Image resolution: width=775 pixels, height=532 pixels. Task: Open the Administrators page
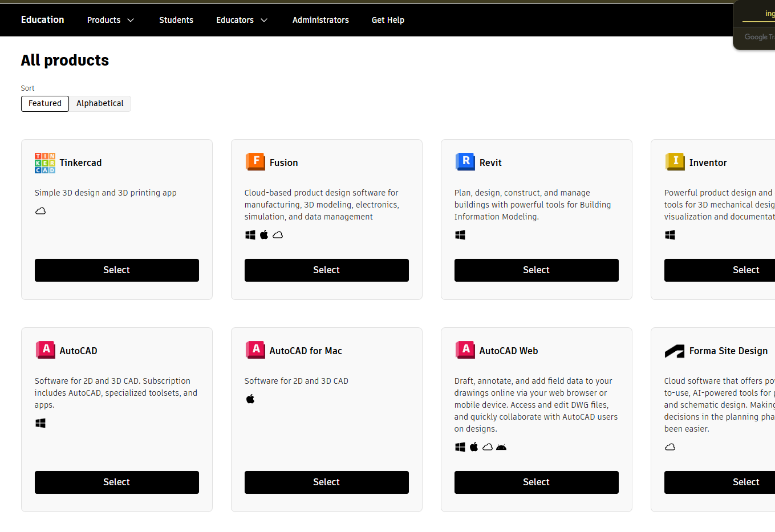tap(320, 20)
